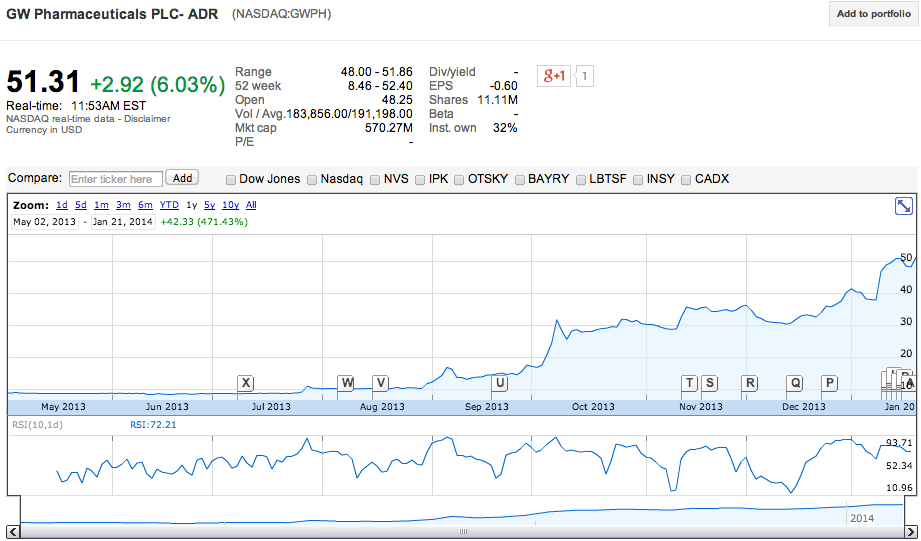
Task: Open news flag P on chart
Action: [829, 383]
